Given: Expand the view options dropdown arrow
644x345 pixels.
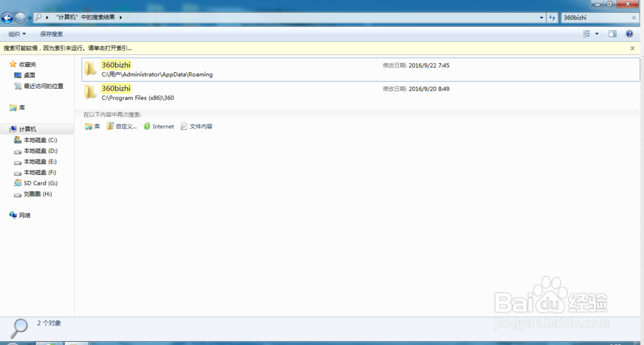Looking at the screenshot, I should click(x=597, y=33).
